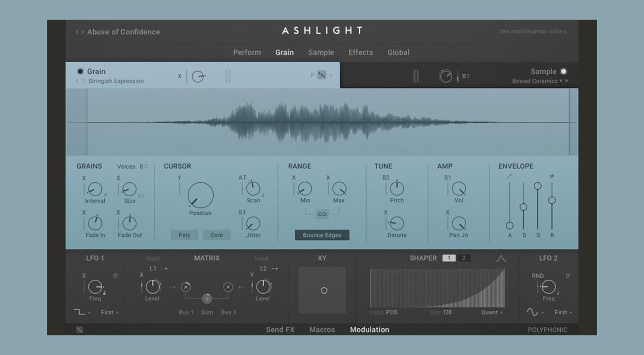This screenshot has width=644, height=355.
Task: Click the Grain layer volume knob
Action: pos(198,76)
